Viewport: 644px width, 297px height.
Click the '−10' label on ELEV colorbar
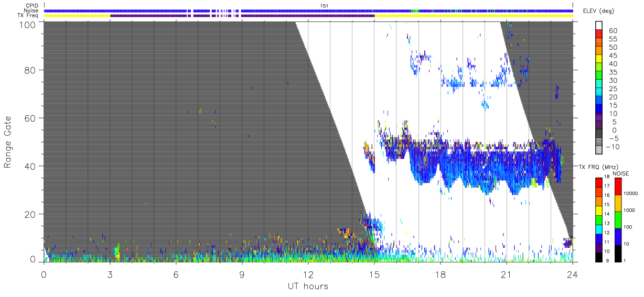[611, 147]
